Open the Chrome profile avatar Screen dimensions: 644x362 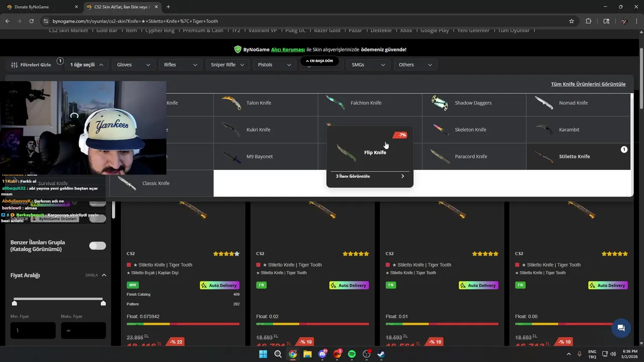(x=624, y=21)
